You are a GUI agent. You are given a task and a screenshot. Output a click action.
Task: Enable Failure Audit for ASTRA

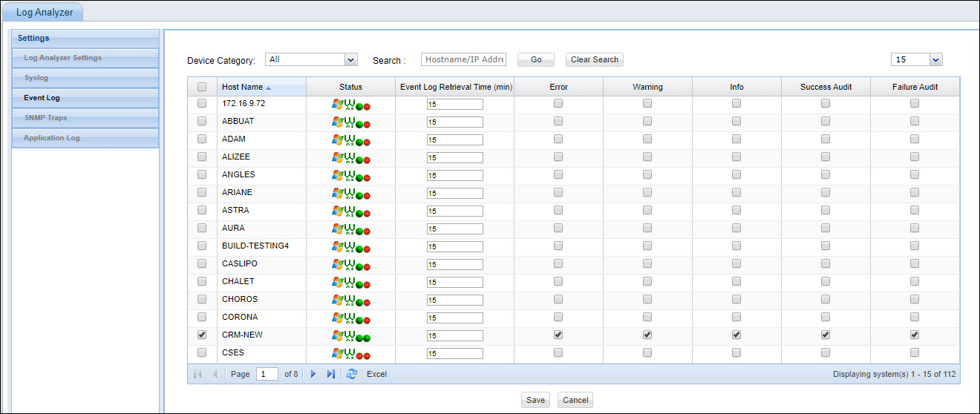[915, 211]
